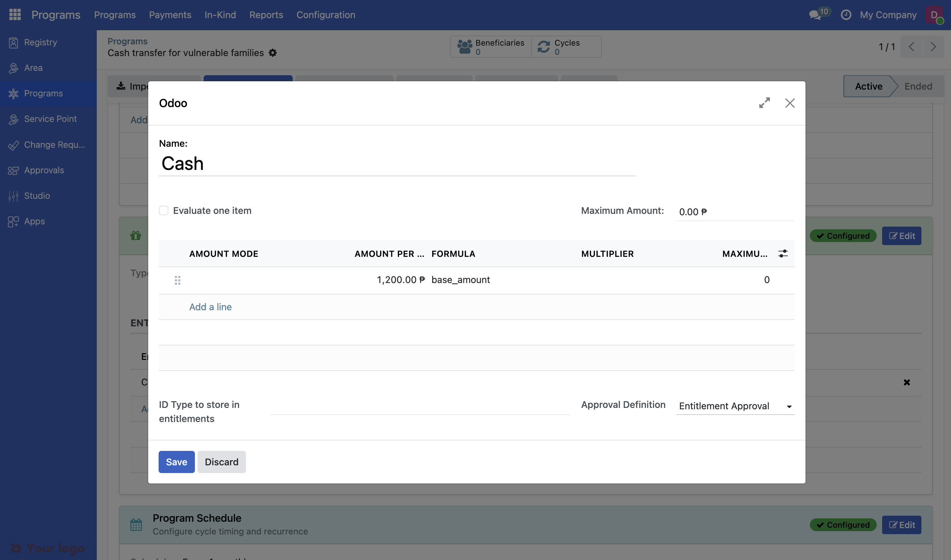Open the apps grid menu icon
Viewport: 951px width, 560px height.
15,15
